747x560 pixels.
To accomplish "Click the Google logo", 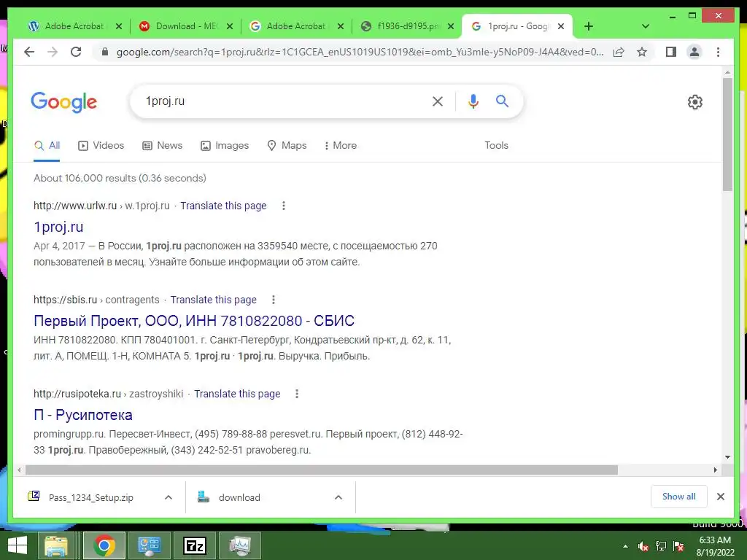I will coord(64,102).
